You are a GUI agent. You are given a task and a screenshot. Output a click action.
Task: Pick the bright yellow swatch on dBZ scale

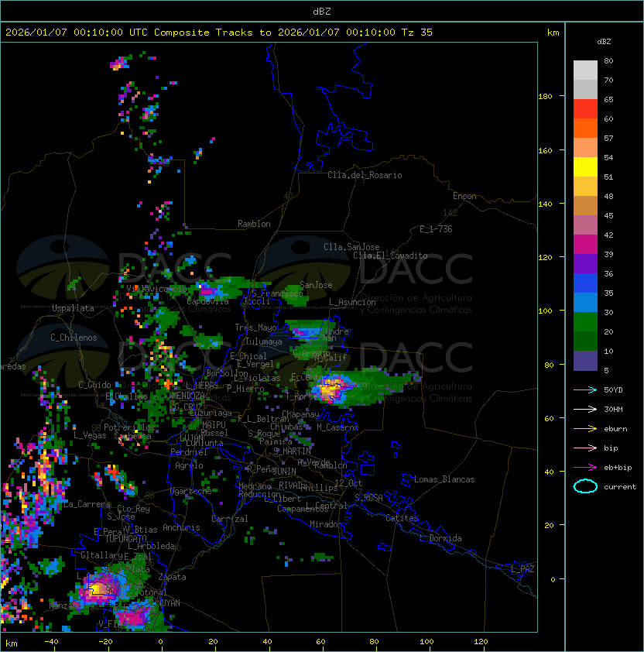point(585,166)
